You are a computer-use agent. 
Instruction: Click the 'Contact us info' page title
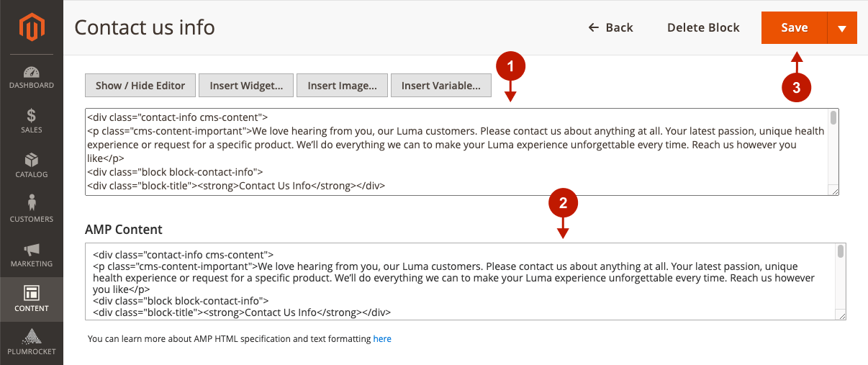point(145,27)
